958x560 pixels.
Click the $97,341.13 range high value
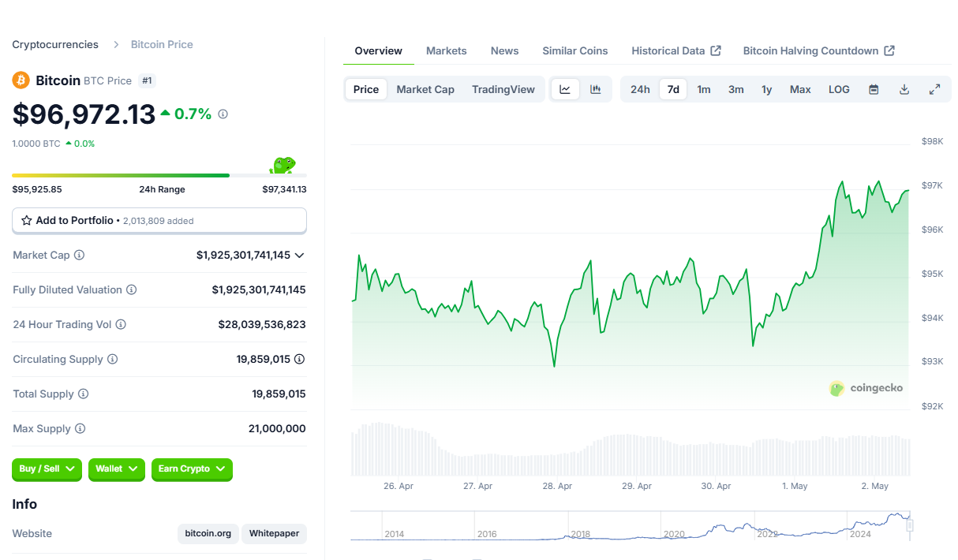pyautogui.click(x=284, y=189)
